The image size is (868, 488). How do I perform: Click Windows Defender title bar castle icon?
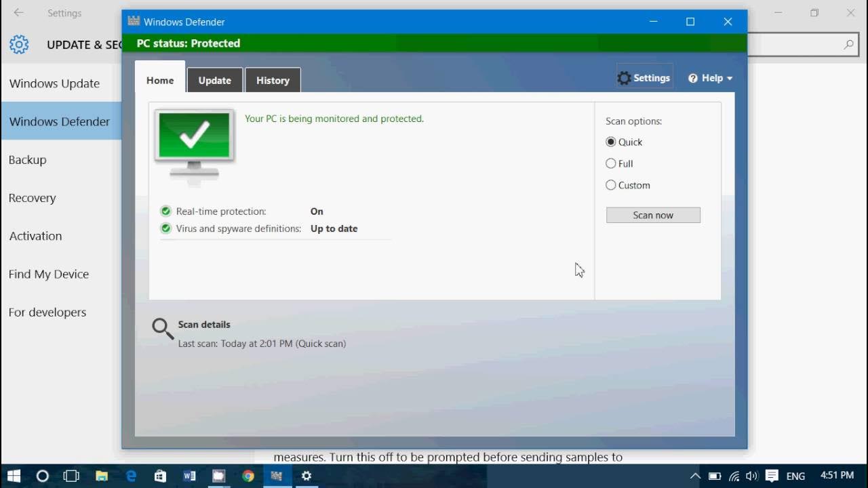click(x=134, y=22)
